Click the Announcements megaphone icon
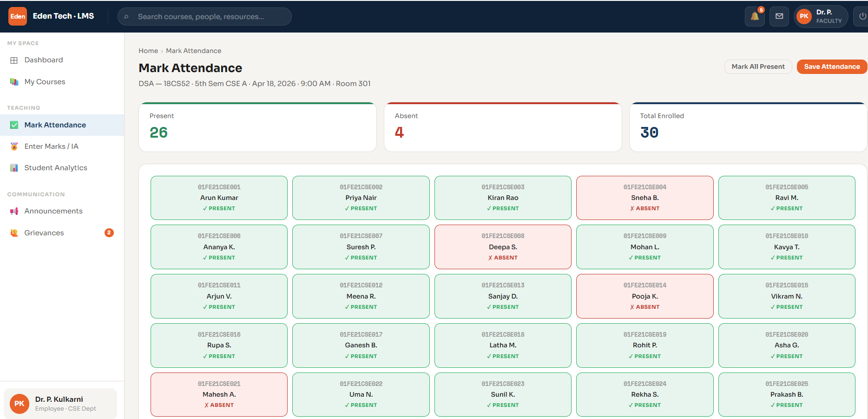Screen dimensions: 868x419 [14, 211]
